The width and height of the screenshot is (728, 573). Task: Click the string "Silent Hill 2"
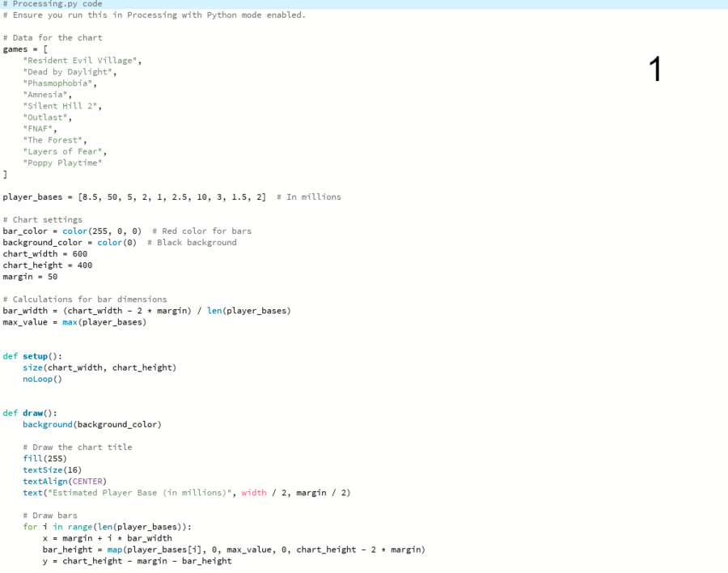60,106
